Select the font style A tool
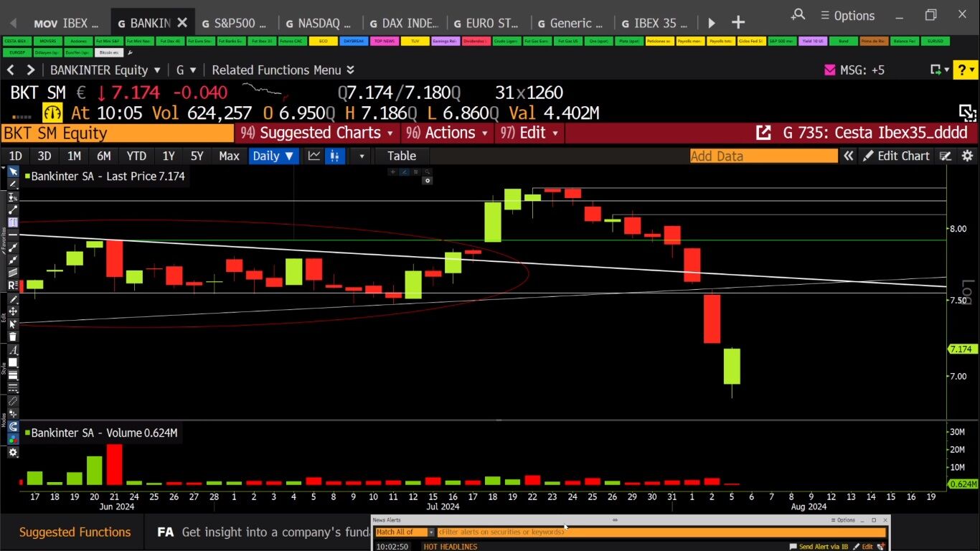980x551 pixels. (13, 349)
